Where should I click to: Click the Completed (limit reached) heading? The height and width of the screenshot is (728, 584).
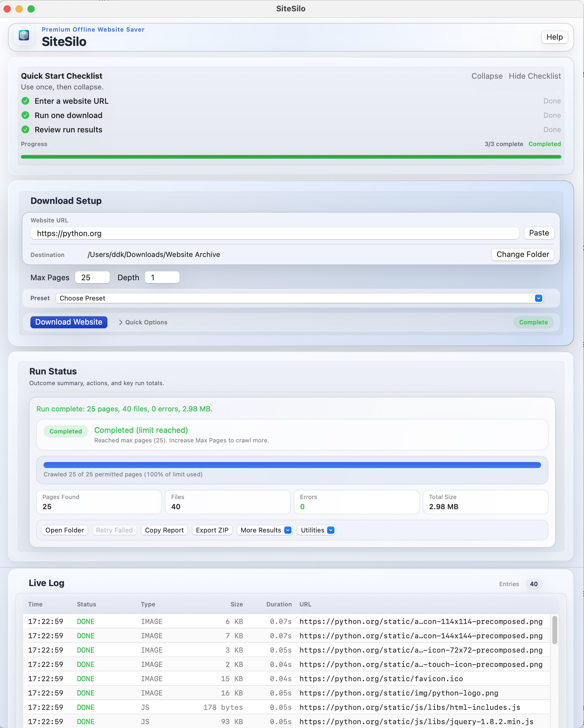pos(141,430)
